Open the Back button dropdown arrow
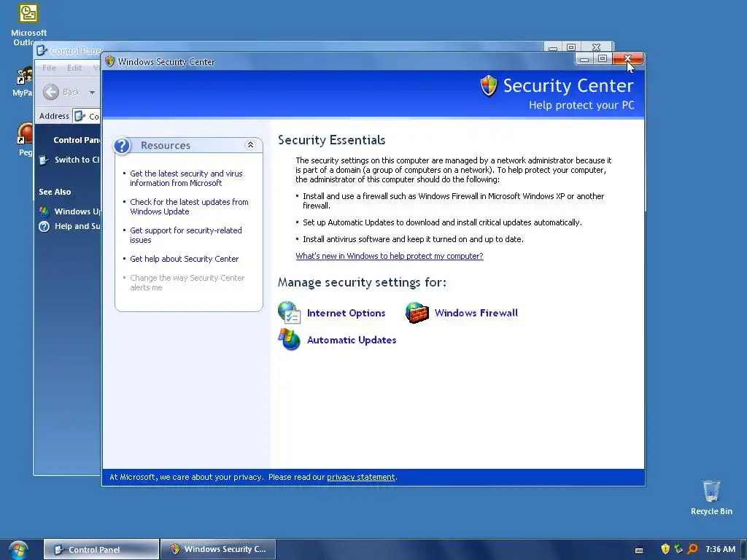Screen dimensions: 747x560 (92, 93)
